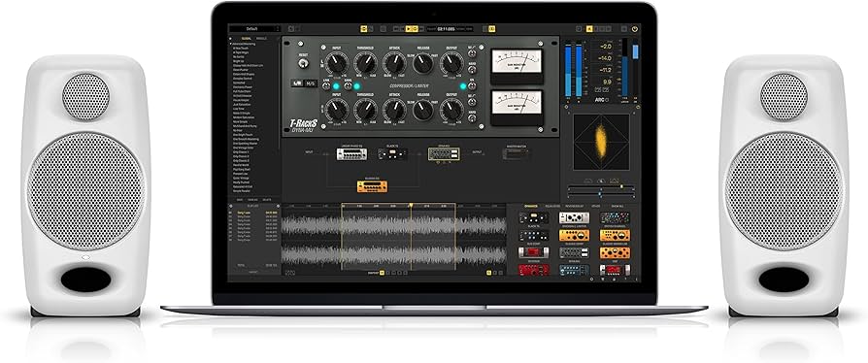Pick the Dyna-Mu icon in the module browser
Image resolution: width=868 pixels, height=363 pixels.
point(574,252)
